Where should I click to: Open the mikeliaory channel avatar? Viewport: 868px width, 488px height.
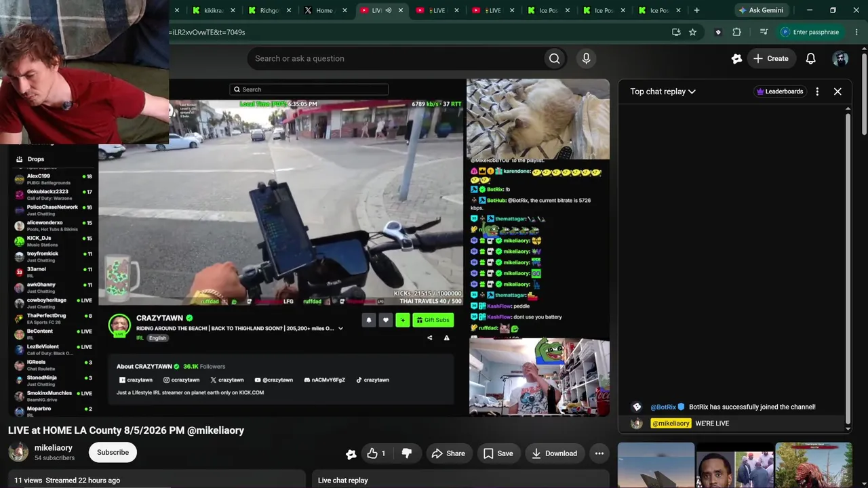coord(19,452)
